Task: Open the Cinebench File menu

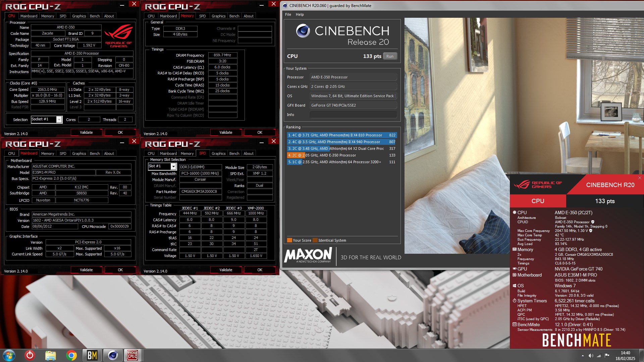Action: [288, 14]
